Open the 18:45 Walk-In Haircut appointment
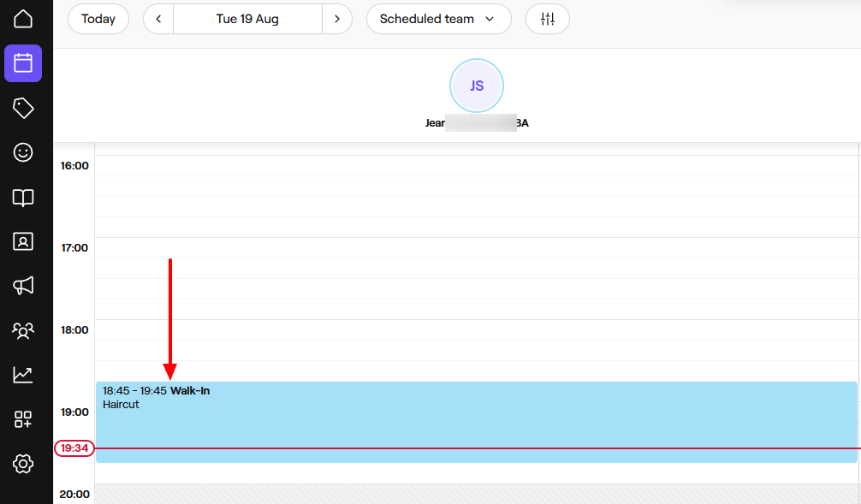861x504 pixels. click(475, 424)
